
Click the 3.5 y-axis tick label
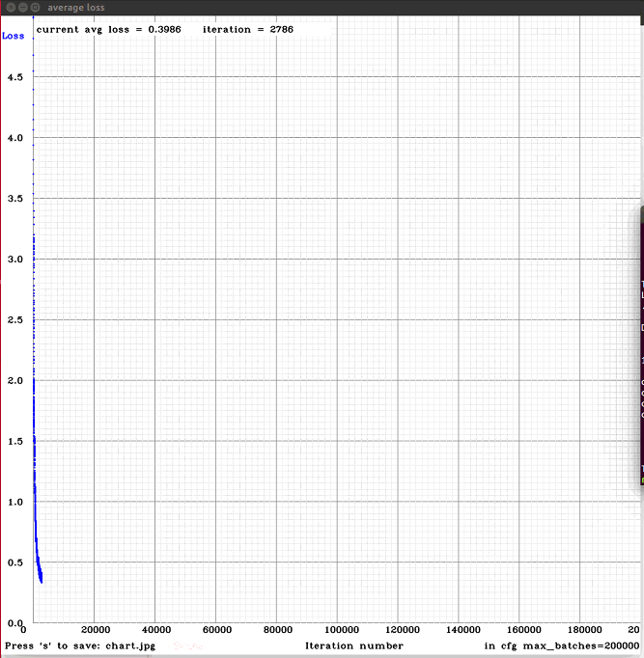click(15, 199)
